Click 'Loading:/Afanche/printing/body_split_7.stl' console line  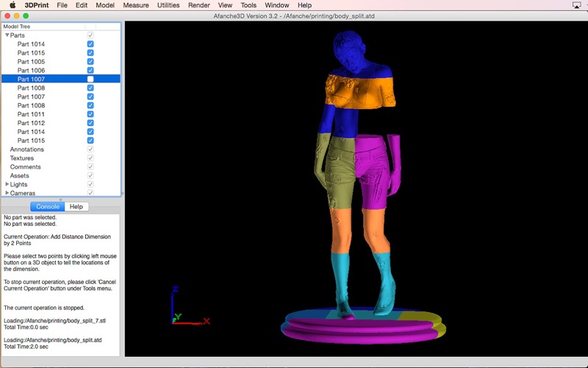[x=54, y=321]
